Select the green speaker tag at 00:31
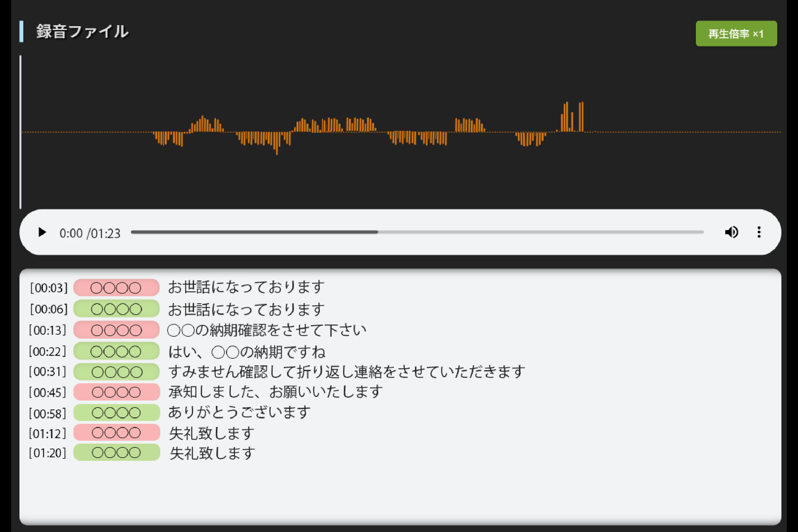This screenshot has height=532, width=798. (117, 372)
